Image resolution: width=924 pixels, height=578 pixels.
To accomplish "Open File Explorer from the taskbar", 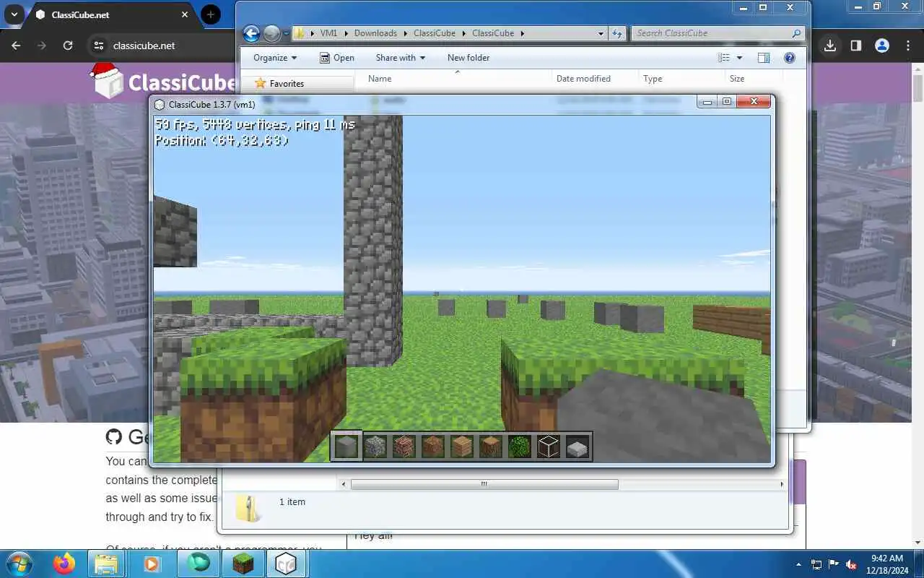I will point(106,564).
